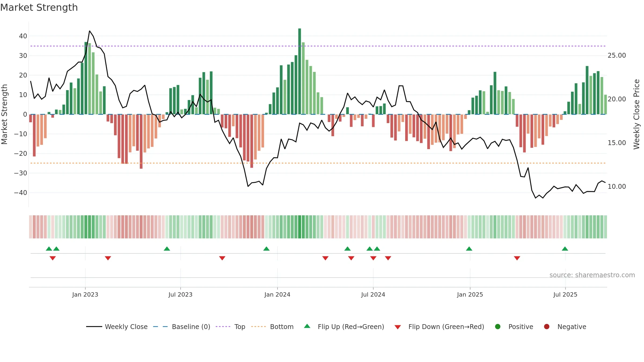Click the "Jul 2025" x-axis label
Screen dimensions: 644x362
pos(565,294)
